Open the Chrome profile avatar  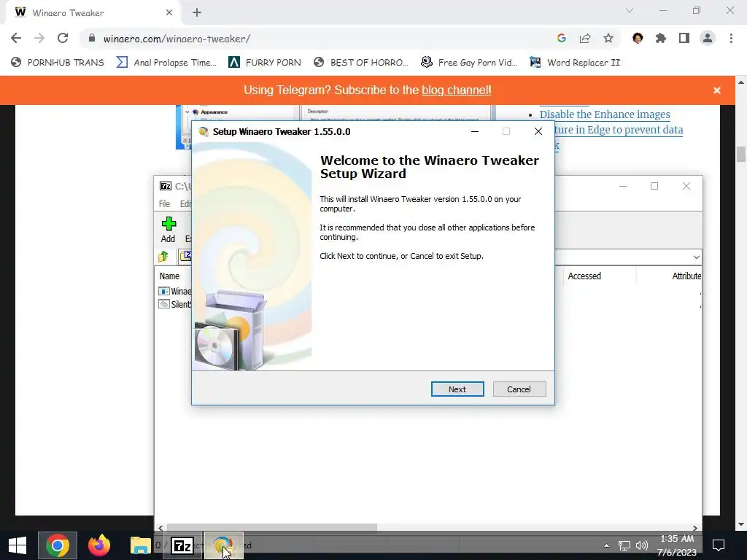click(708, 39)
